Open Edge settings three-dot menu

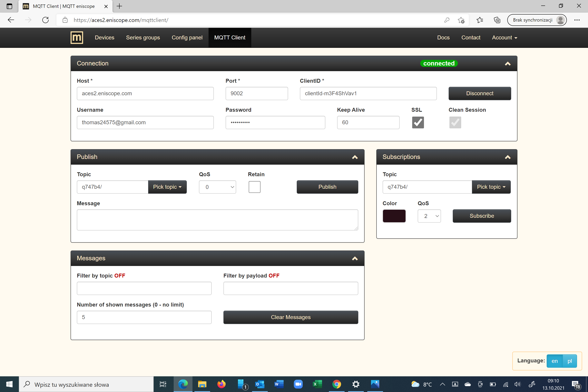(577, 20)
